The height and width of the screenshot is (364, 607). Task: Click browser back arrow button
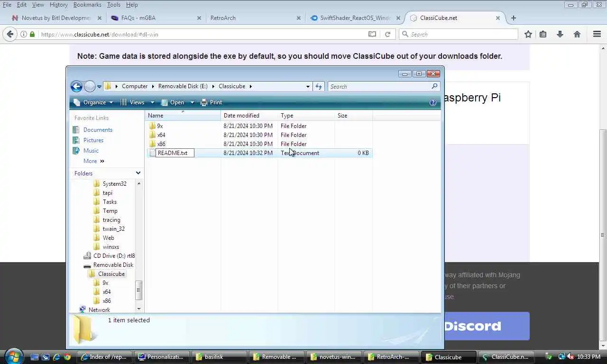(10, 34)
